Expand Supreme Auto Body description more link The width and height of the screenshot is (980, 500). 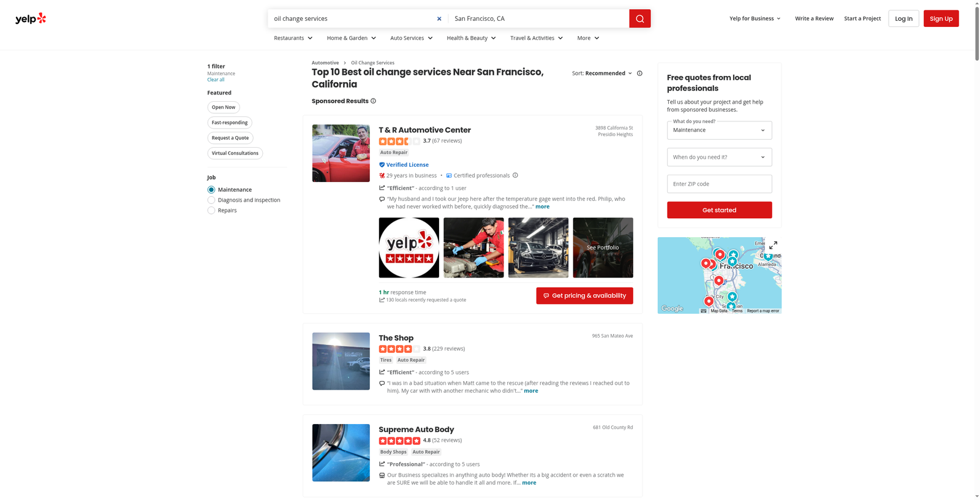[529, 482]
